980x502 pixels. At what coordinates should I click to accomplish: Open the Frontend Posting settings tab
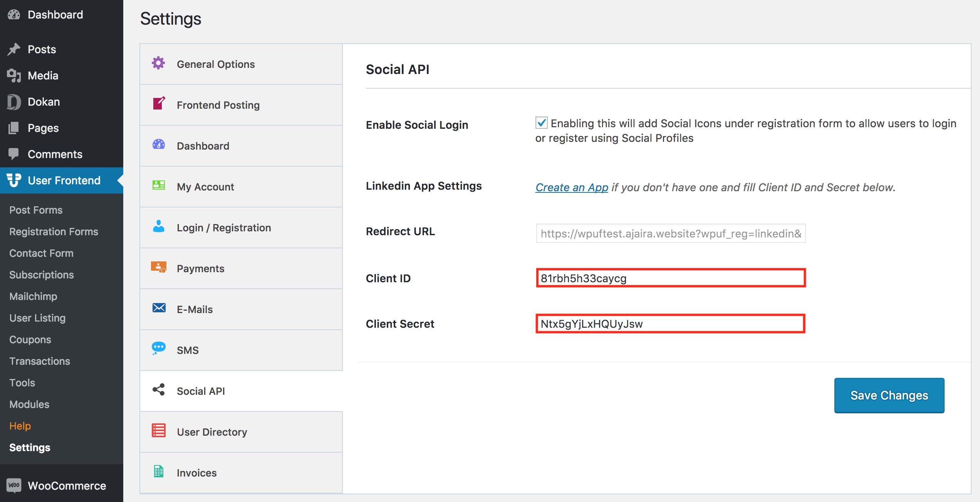[x=241, y=105]
